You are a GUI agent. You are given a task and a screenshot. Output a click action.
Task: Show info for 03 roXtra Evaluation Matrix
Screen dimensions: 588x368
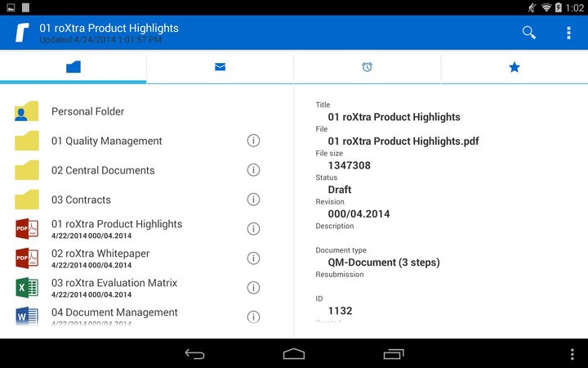[x=253, y=288]
